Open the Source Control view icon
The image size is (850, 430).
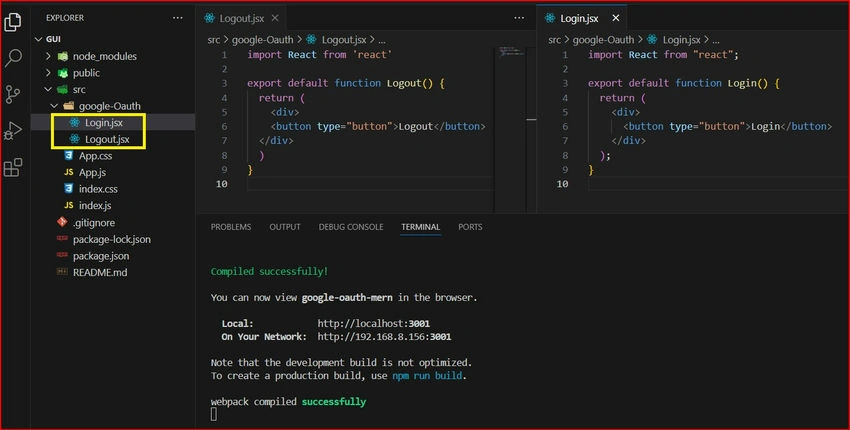click(12, 94)
